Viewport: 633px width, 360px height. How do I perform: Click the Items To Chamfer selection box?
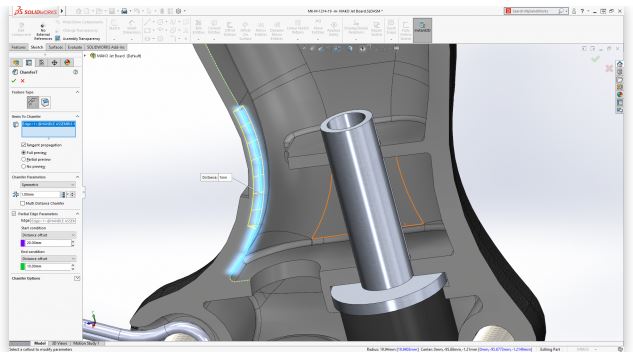click(x=48, y=129)
